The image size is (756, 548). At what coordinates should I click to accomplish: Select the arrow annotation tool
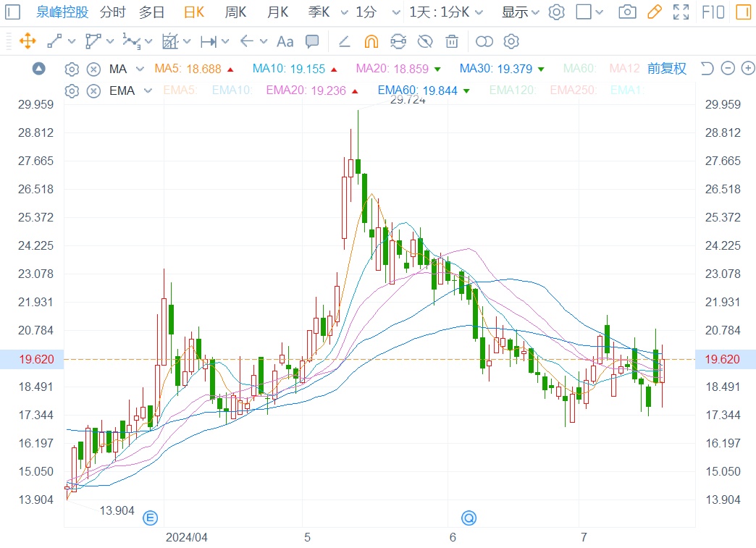click(x=247, y=41)
